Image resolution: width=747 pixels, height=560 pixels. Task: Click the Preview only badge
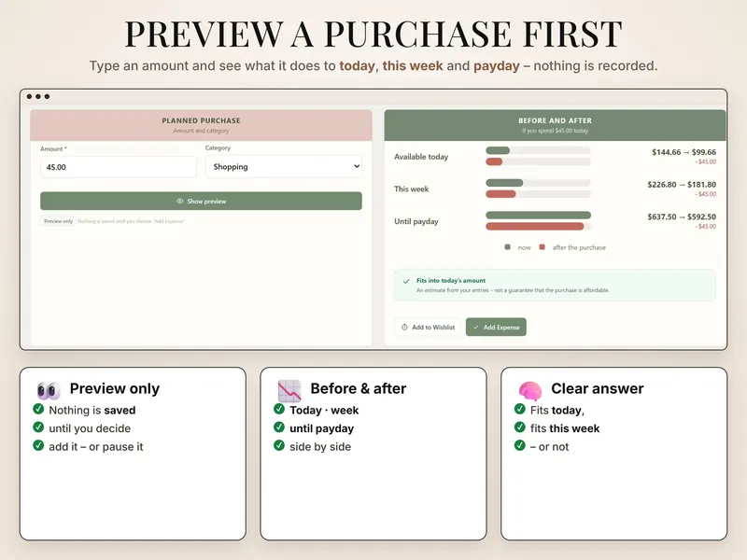tap(58, 221)
